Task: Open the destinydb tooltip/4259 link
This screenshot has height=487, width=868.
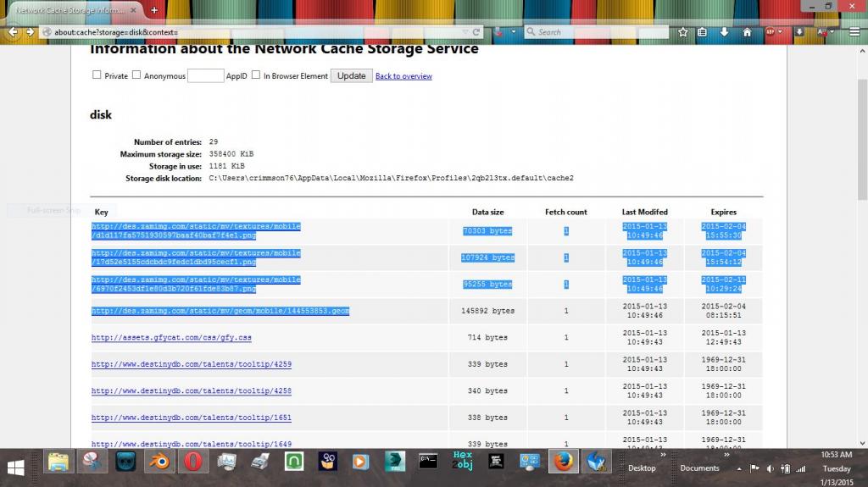Action: [192, 364]
